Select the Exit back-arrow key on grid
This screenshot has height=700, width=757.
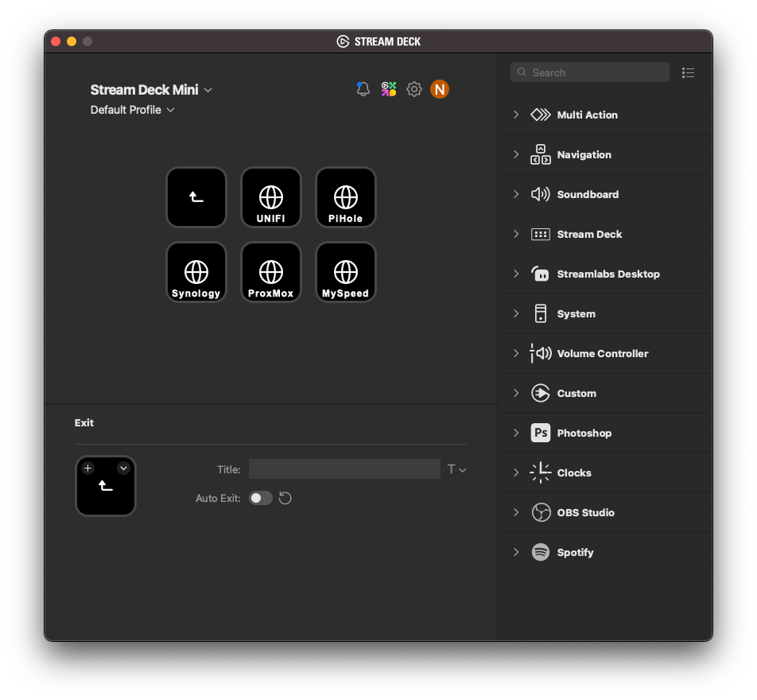[196, 197]
